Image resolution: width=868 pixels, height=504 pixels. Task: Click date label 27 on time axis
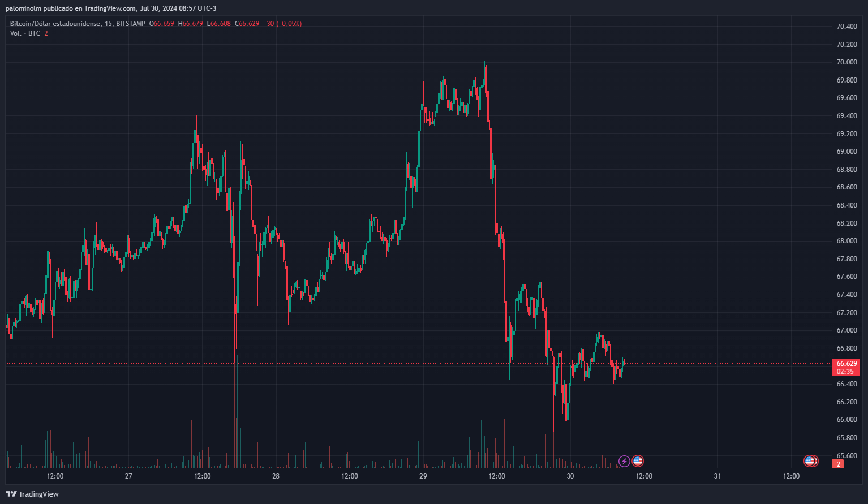click(x=128, y=476)
